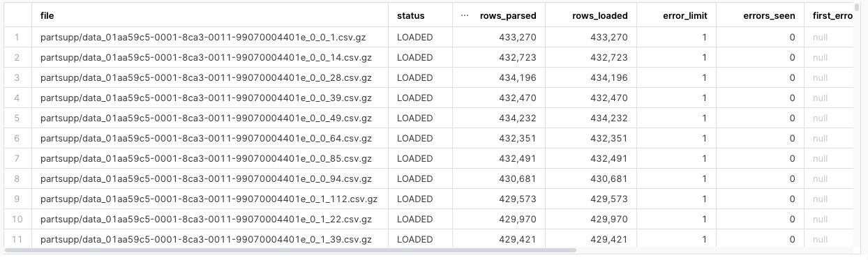Click the error_limit column header

pyautogui.click(x=684, y=15)
